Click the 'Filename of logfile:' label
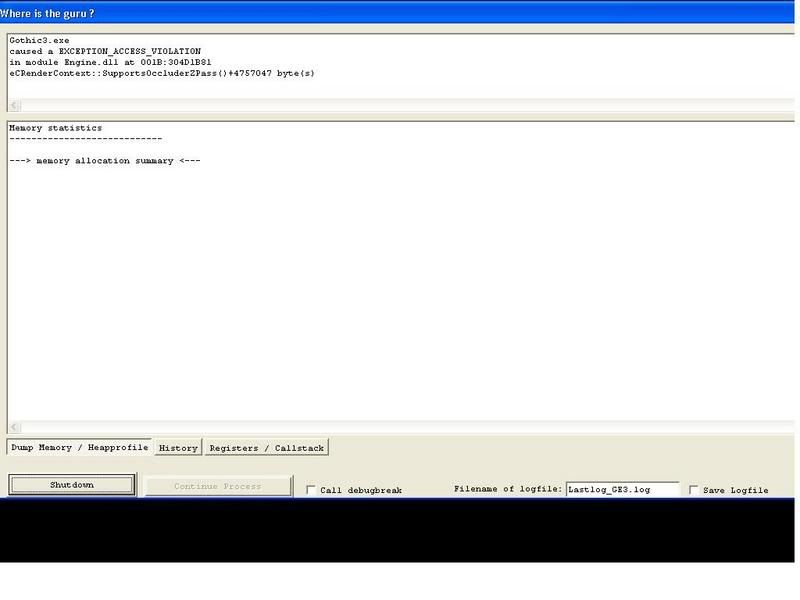800x600 pixels. 508,489
